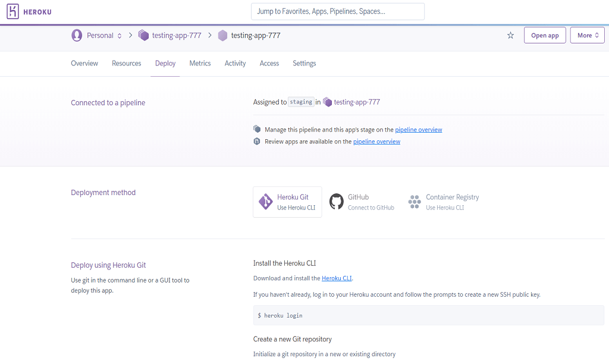Favorite the app with the star icon
This screenshot has width=609, height=364.
510,35
